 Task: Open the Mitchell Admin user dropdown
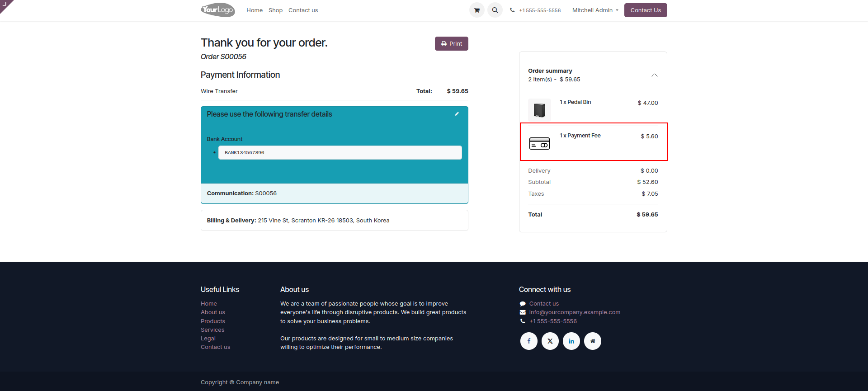coord(595,10)
